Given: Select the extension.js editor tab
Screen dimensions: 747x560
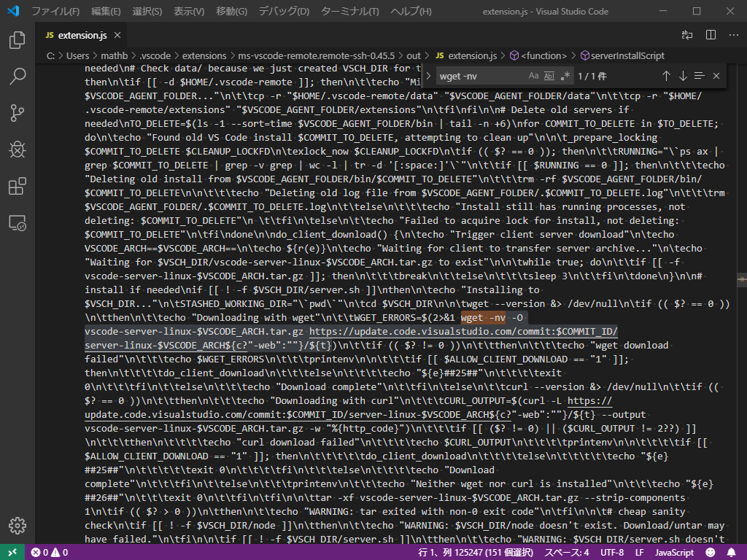Looking at the screenshot, I should [x=83, y=35].
